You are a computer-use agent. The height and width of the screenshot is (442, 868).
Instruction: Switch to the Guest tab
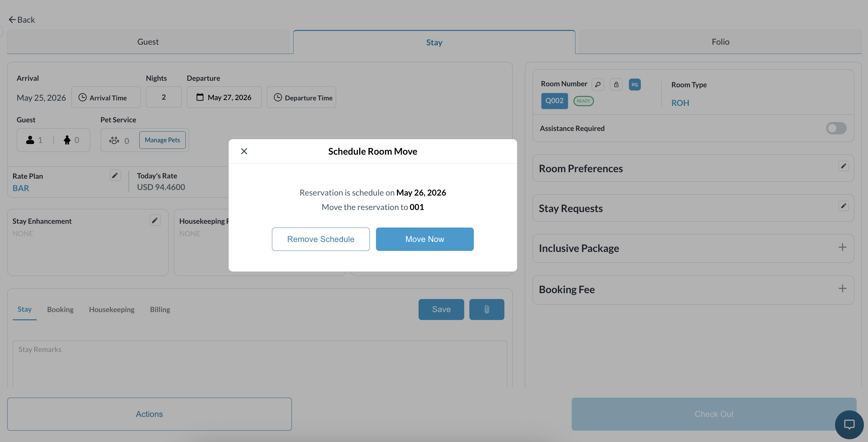point(148,42)
